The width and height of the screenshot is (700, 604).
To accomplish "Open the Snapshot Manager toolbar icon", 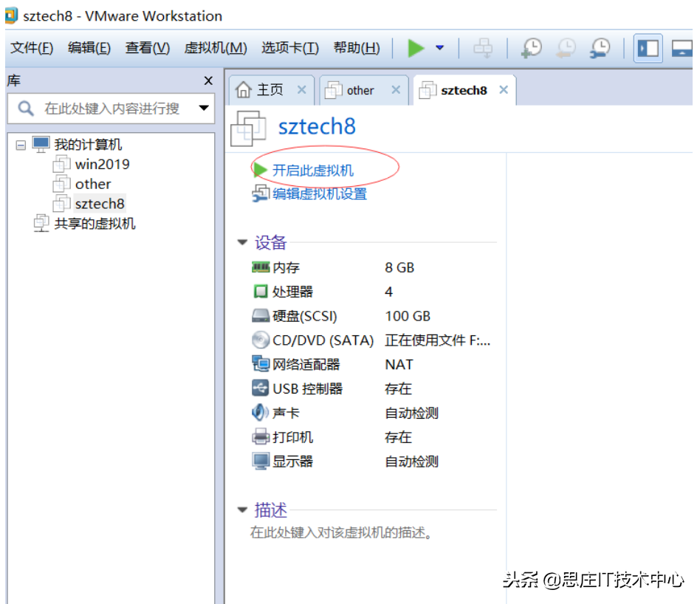I will [x=599, y=47].
